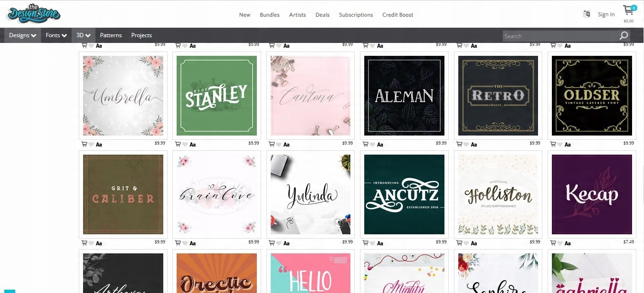Open the Neue Stanley font thumbnail
This screenshot has width=644, height=293.
point(217,96)
